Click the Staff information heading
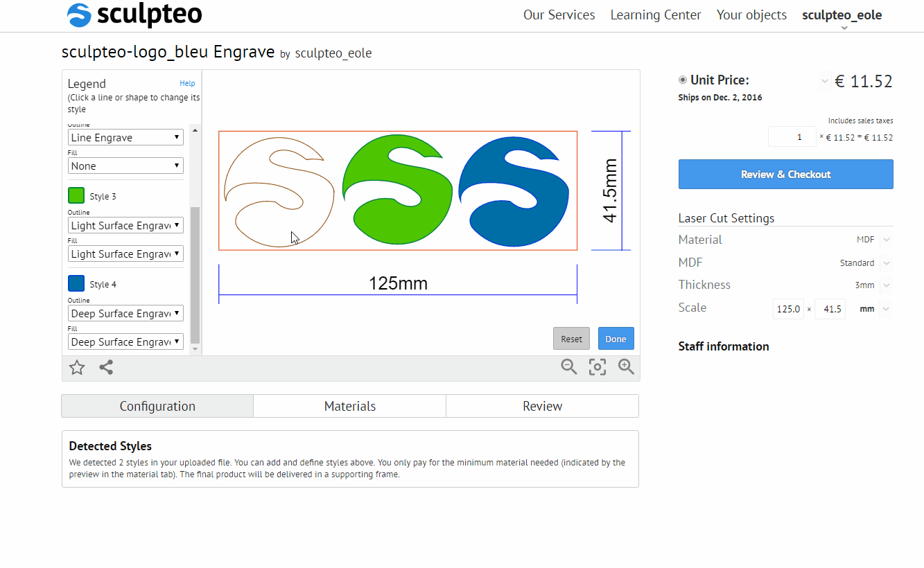Image resolution: width=924 pixels, height=568 pixels. 724,346
